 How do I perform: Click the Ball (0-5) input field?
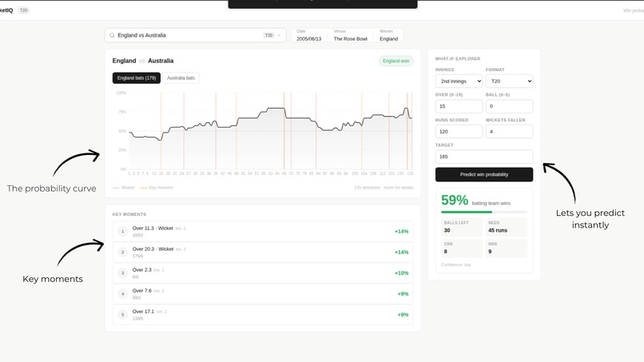509,106
